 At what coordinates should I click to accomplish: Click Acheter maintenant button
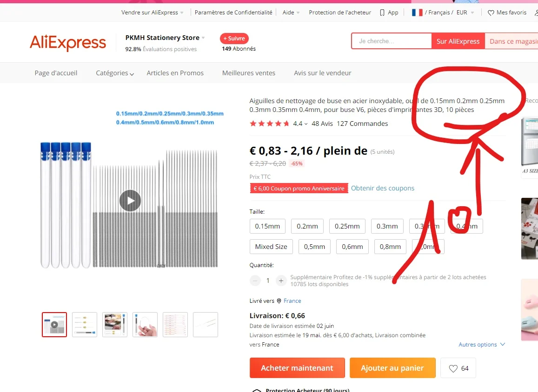pyautogui.click(x=297, y=368)
